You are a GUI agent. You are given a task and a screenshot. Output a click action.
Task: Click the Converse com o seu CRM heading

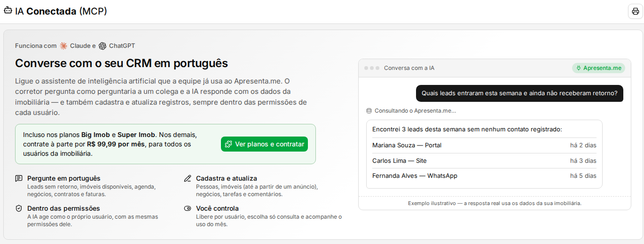pyautogui.click(x=121, y=63)
